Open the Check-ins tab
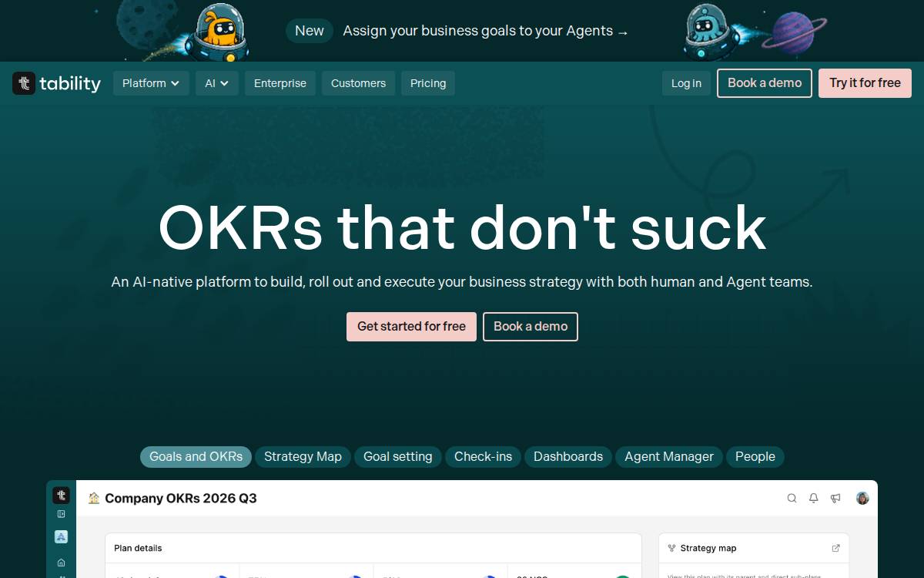This screenshot has height=578, width=924. point(483,457)
